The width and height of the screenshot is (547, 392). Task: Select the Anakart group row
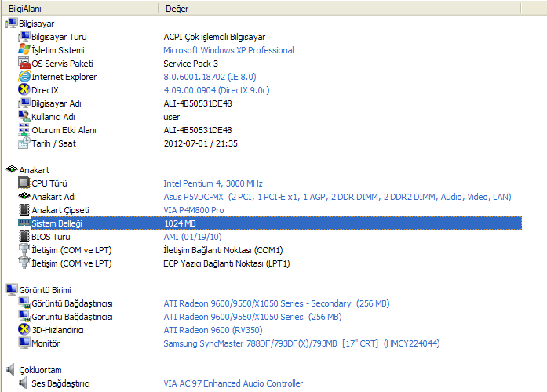click(35, 170)
